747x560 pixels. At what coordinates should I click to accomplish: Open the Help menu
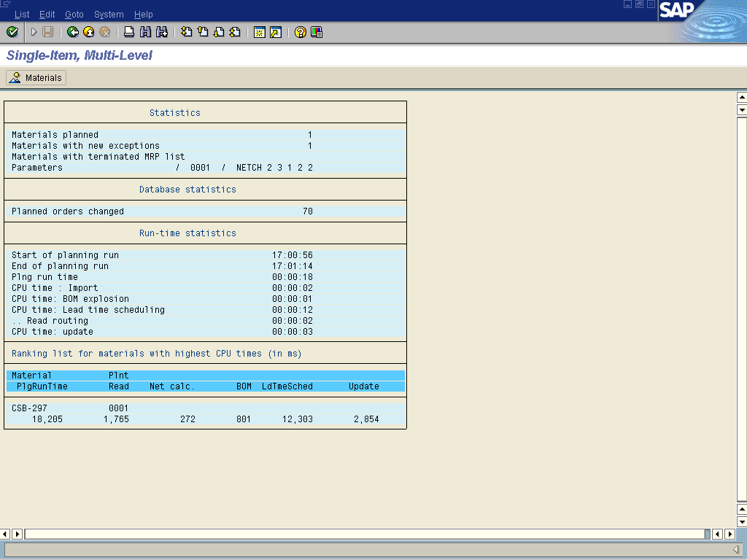click(x=144, y=15)
